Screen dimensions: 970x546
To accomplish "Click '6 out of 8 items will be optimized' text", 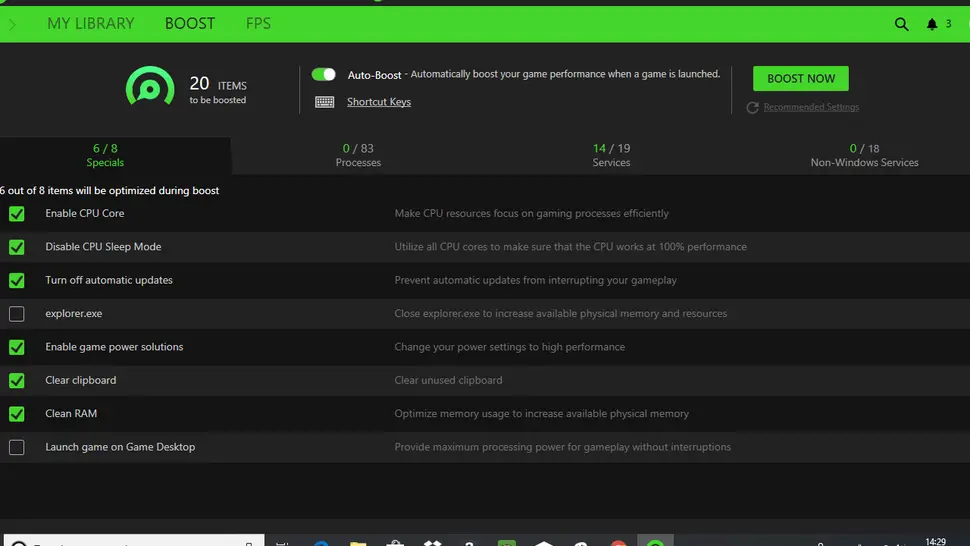I will point(109,190).
